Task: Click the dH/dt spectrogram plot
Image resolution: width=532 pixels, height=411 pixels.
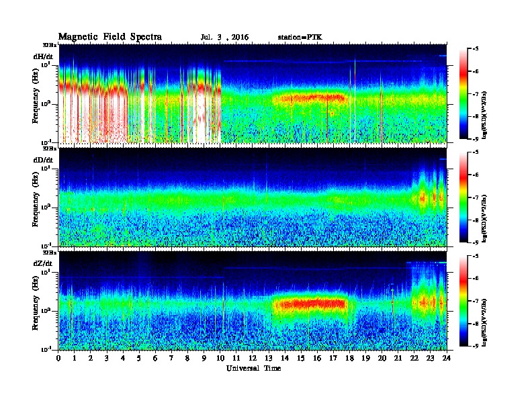Action: pos(253,93)
